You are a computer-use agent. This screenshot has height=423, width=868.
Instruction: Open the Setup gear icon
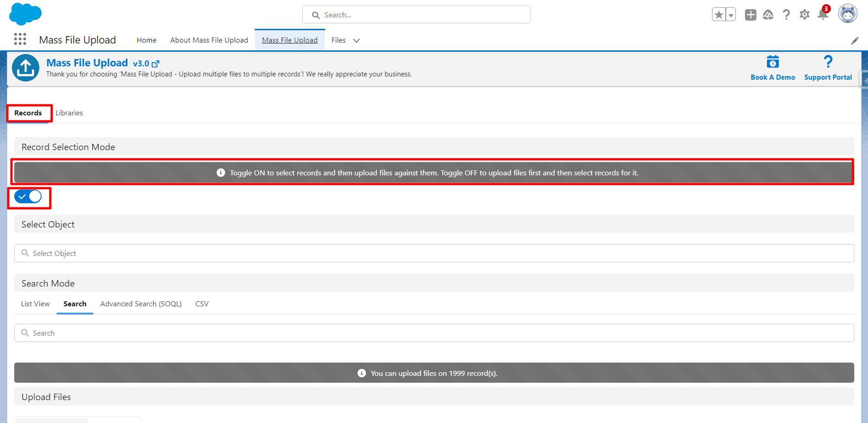click(x=804, y=15)
